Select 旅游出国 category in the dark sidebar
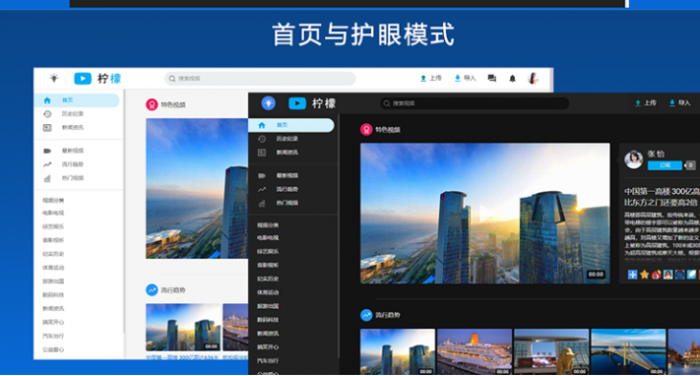Screen dimensions: 700x376 click(x=268, y=306)
